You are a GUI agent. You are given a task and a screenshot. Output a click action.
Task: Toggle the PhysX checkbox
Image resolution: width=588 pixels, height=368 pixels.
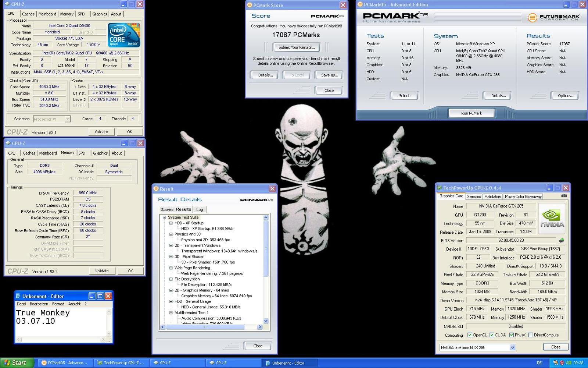[511, 335]
